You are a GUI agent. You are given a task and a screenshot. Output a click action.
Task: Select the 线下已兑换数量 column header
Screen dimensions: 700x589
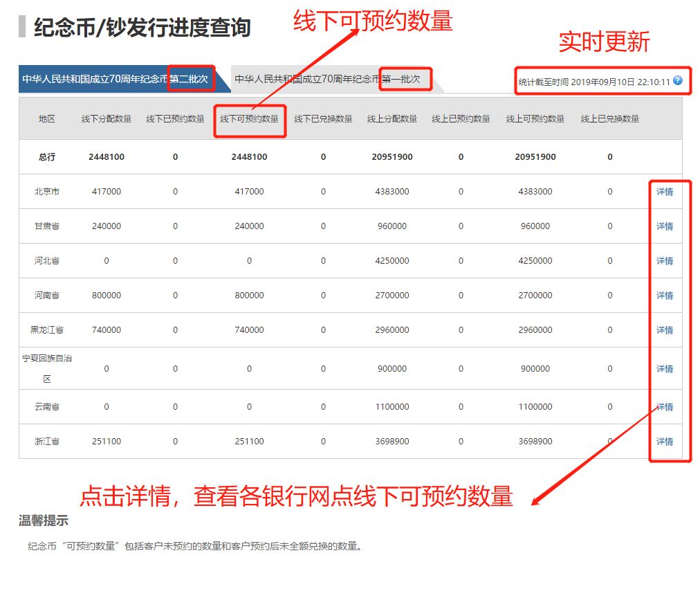point(323,119)
